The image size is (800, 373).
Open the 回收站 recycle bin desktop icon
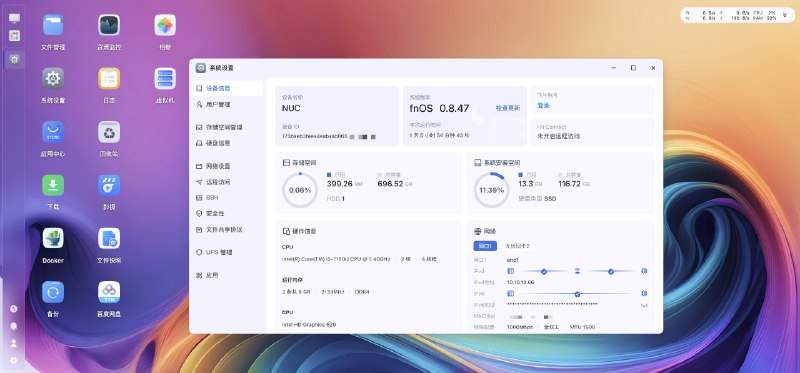point(109,132)
